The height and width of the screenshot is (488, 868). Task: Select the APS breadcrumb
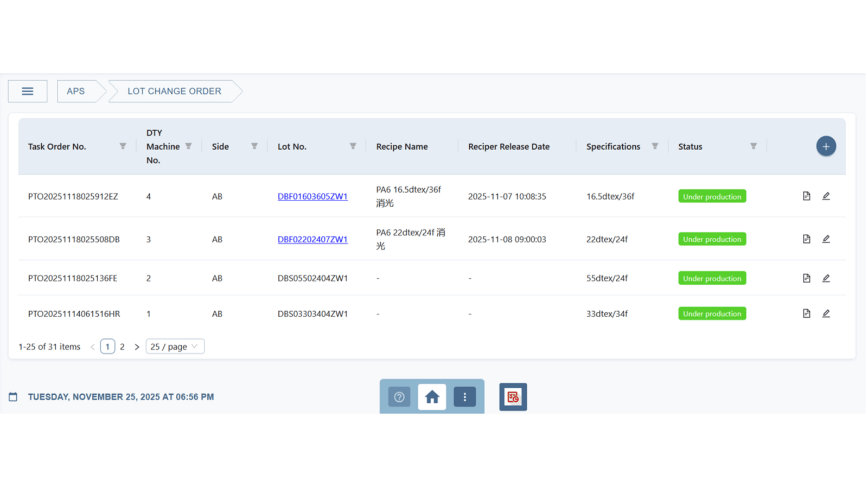point(76,91)
